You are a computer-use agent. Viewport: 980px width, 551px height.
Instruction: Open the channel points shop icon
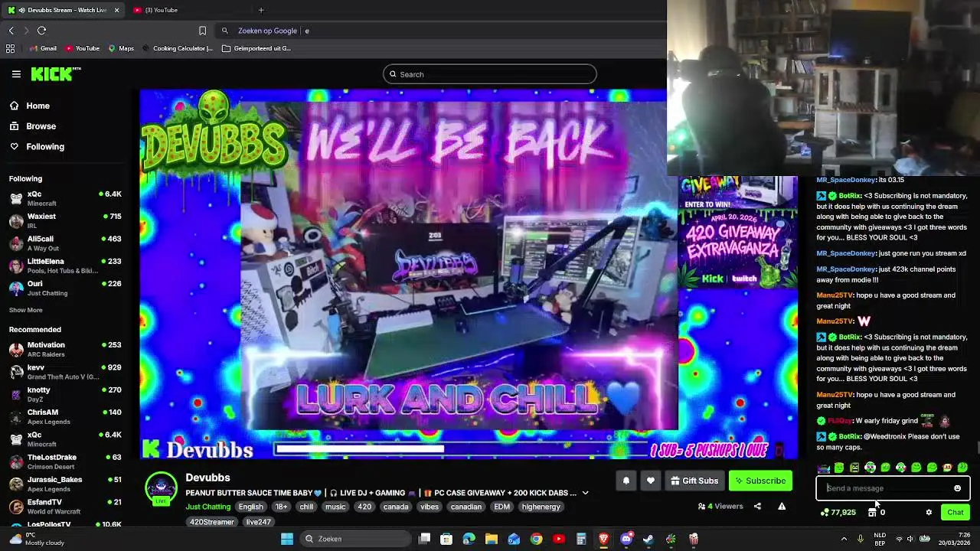coord(872,513)
